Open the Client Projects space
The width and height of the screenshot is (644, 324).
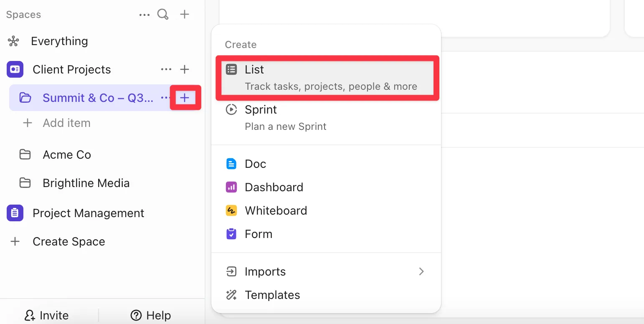pyautogui.click(x=72, y=69)
